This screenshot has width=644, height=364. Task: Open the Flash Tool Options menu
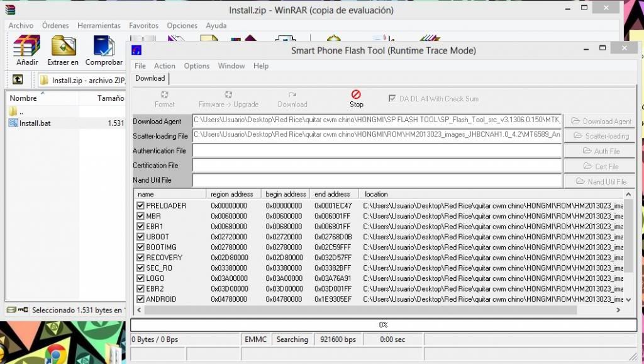[197, 65]
